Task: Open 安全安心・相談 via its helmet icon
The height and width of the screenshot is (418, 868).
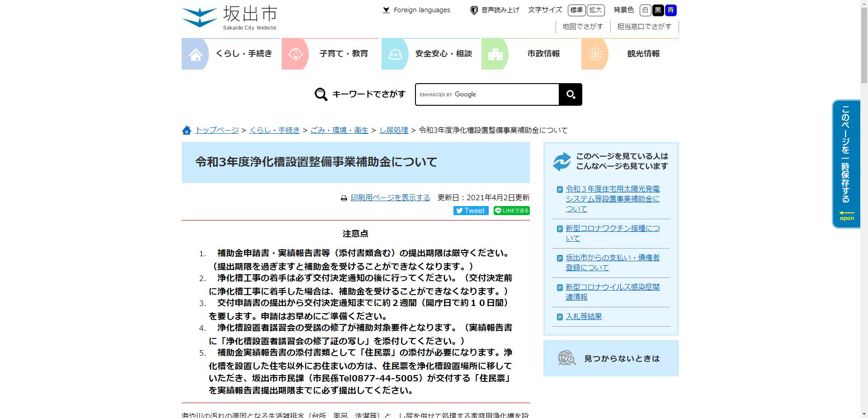Action: tap(396, 54)
